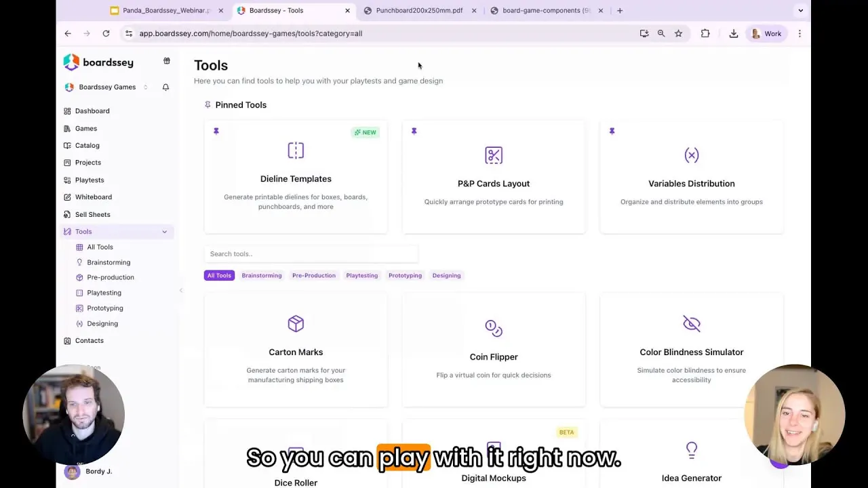Unpin the Dieline Templates tool
Image resolution: width=868 pixels, height=488 pixels.
[216, 131]
